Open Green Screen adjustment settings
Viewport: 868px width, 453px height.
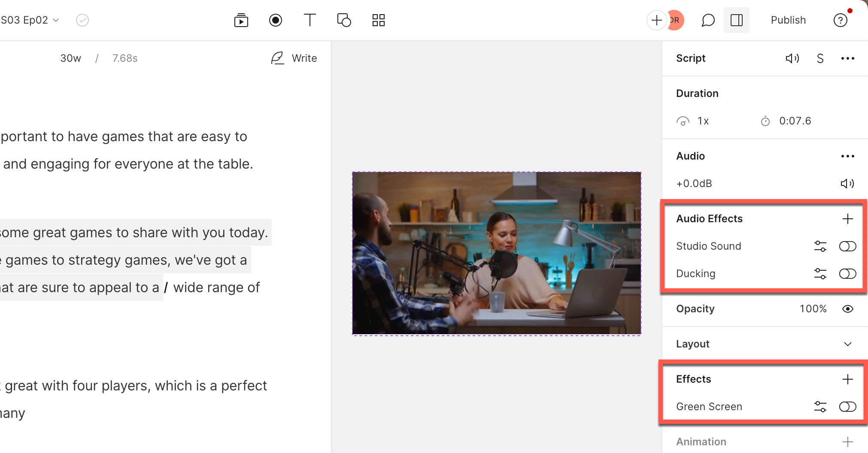(821, 407)
